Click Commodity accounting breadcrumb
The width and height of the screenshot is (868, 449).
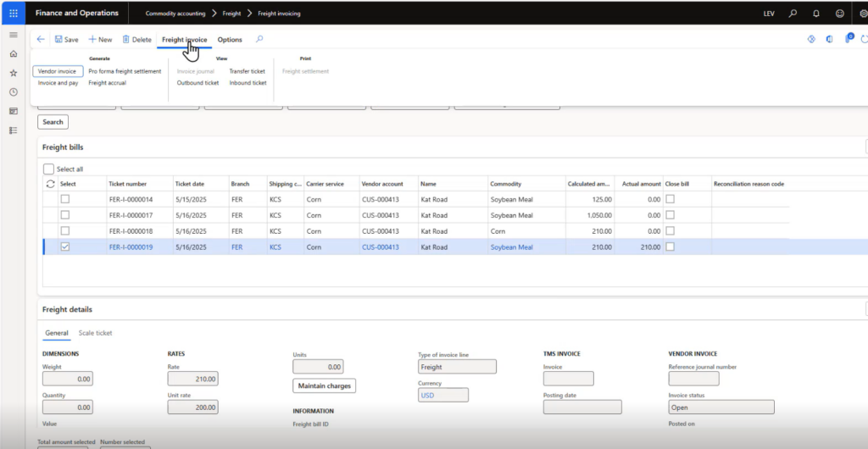tap(175, 14)
